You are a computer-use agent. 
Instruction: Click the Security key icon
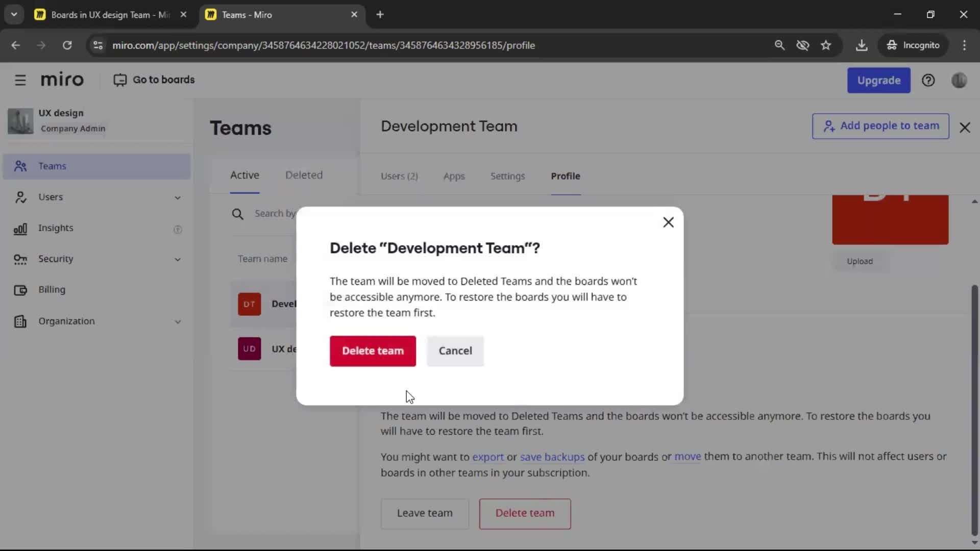[20, 259]
